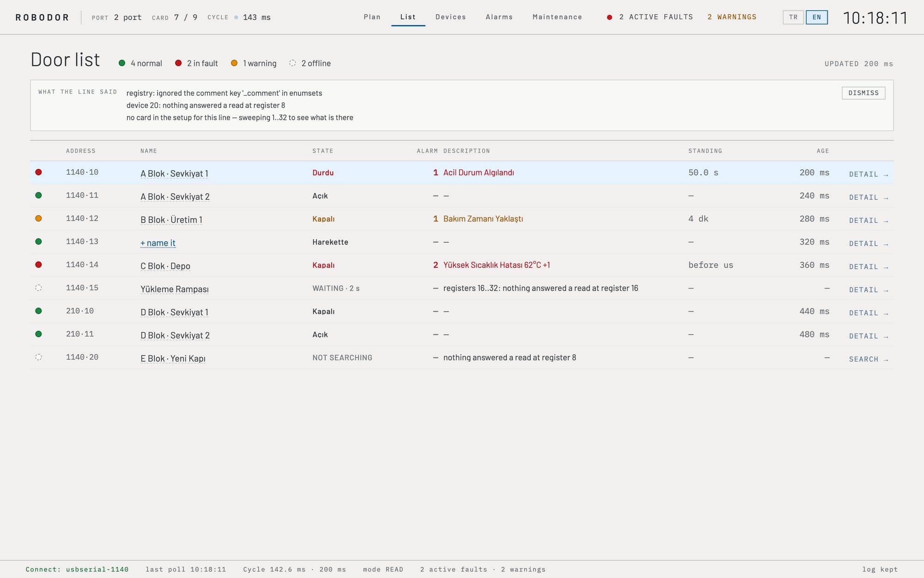The height and width of the screenshot is (578, 924).
Task: Click 'log kept' in status bar
Action: tap(880, 569)
